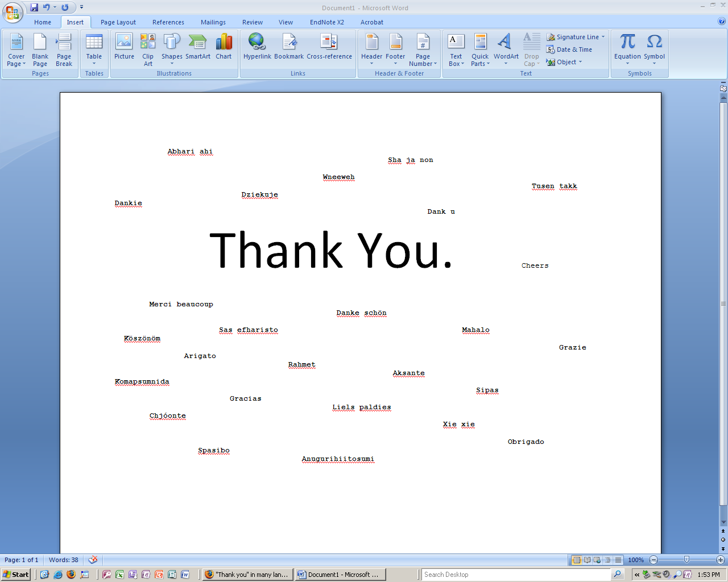Open Quick Parts menu
This screenshot has width=728, height=582.
pyautogui.click(x=480, y=50)
